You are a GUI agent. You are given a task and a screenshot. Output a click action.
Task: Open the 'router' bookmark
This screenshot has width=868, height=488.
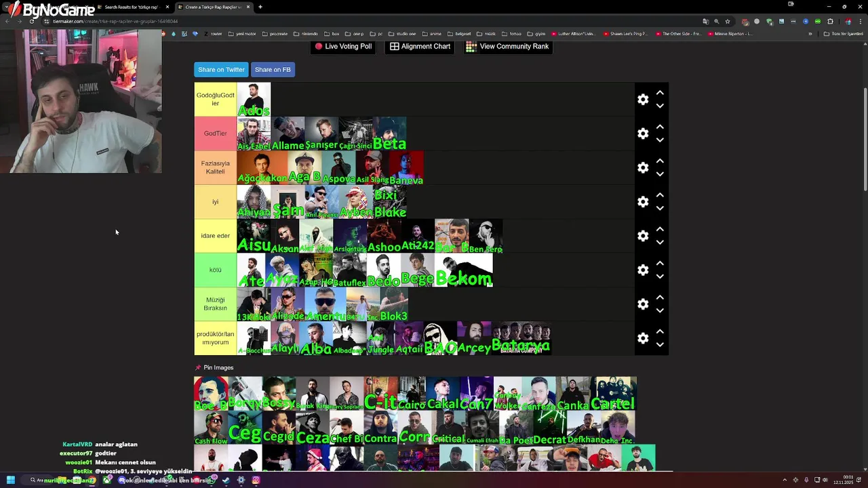click(x=212, y=33)
